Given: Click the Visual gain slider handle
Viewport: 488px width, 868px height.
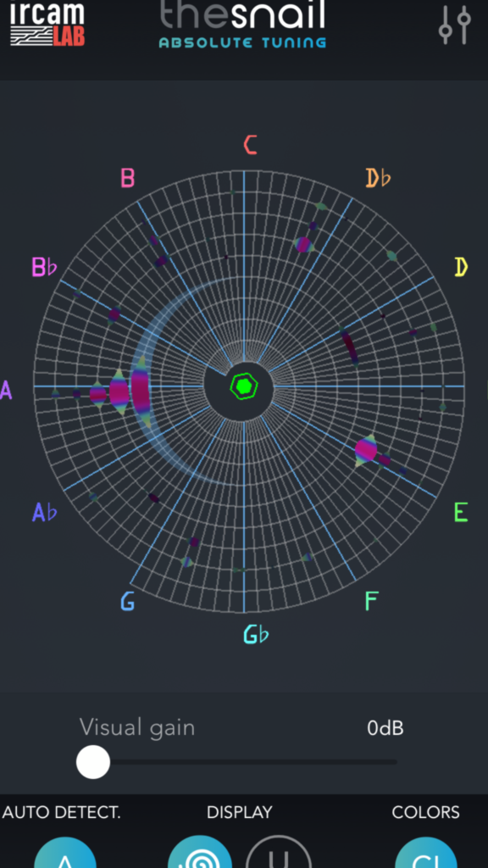Looking at the screenshot, I should (x=93, y=762).
